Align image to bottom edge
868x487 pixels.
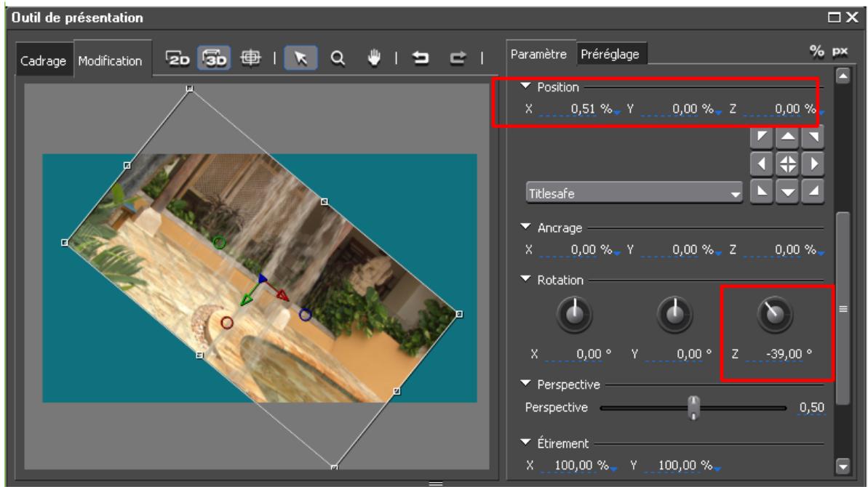pyautogui.click(x=787, y=191)
